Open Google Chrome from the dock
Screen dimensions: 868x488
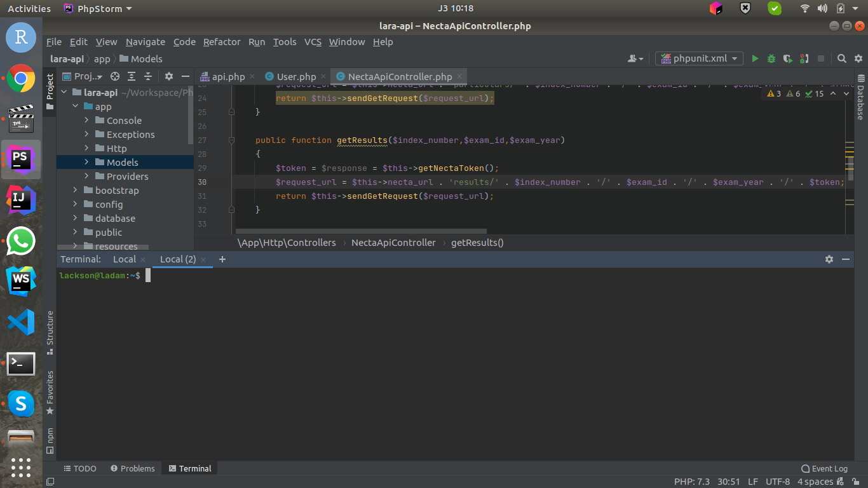[21, 79]
